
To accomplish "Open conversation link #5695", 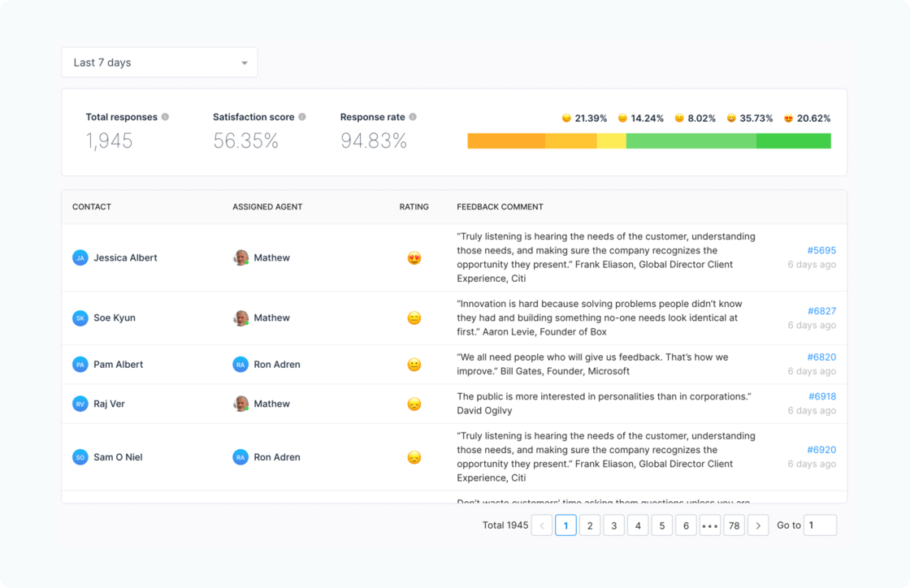I will [x=821, y=250].
